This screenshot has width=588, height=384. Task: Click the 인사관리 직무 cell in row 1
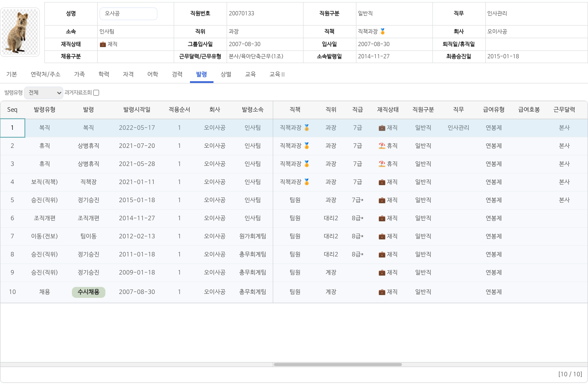(458, 128)
